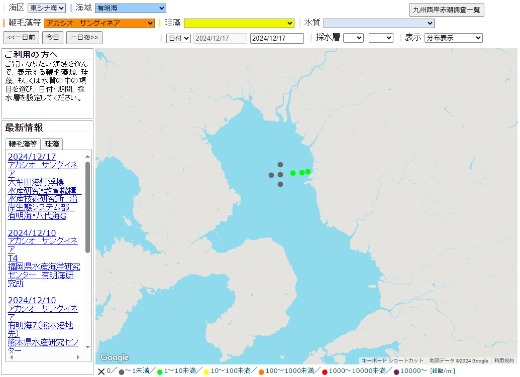Switch to the 鞭毛藻等 tab
520x377 pixels.
coord(23,144)
